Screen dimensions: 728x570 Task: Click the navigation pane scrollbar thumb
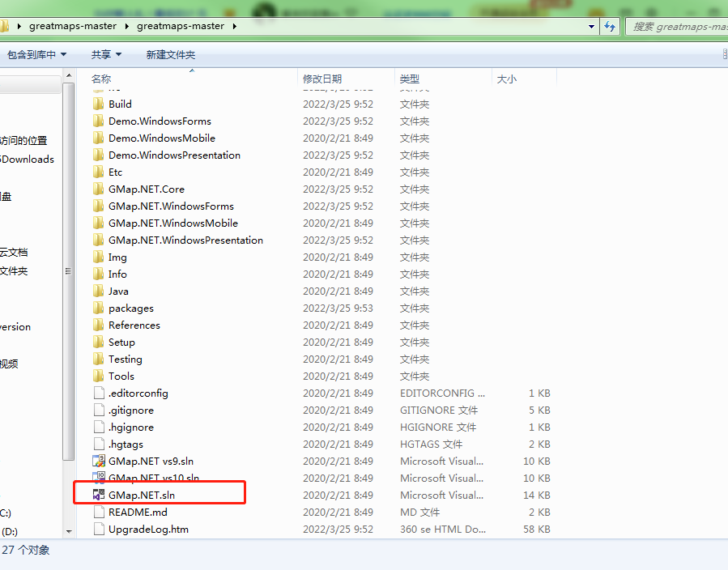(x=69, y=271)
